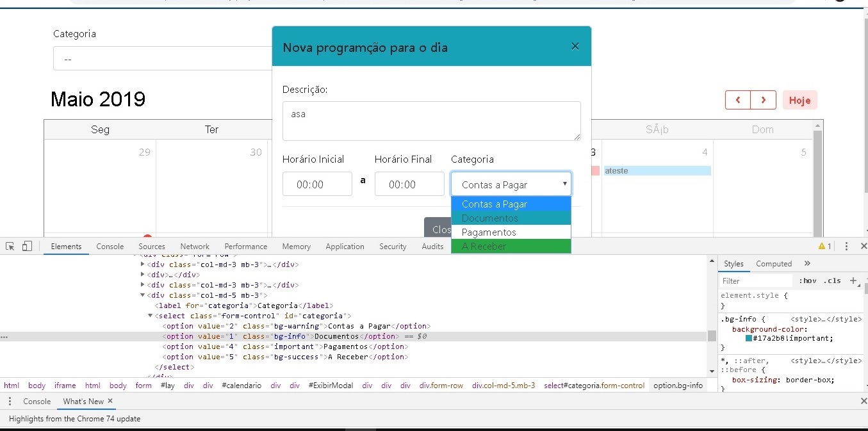Screen dimensions: 868x431
Task: Toggle the device toolbar icon in DevTools
Action: (x=27, y=247)
